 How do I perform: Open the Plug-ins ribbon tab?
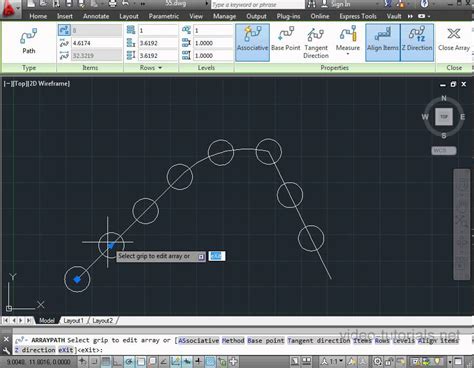point(288,16)
